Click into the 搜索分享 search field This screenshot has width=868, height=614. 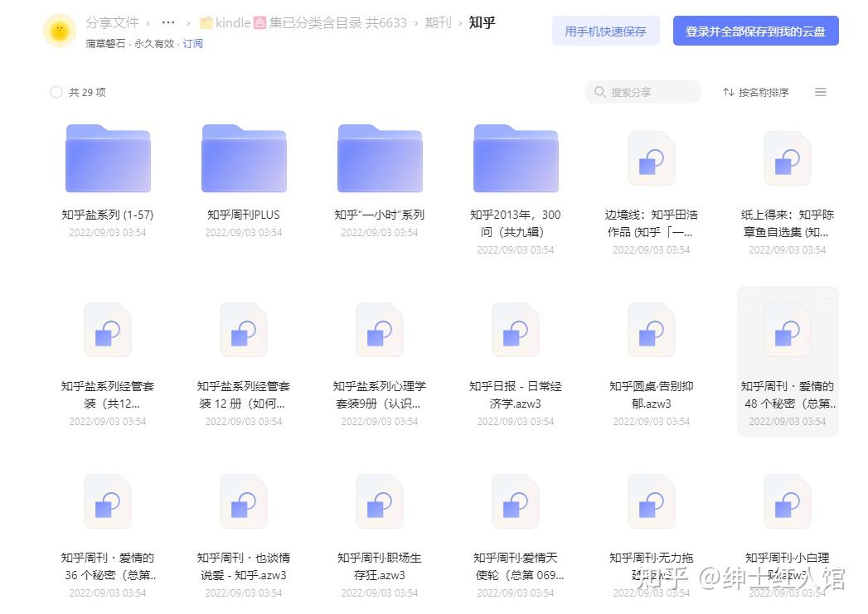click(x=643, y=92)
